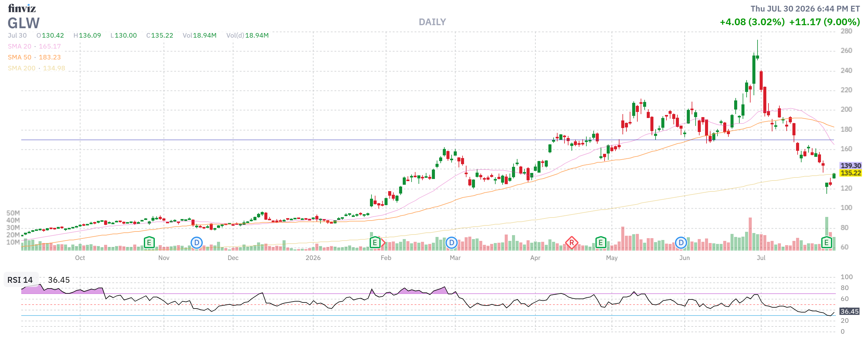This screenshot has width=868, height=341.
Task: Click the Vol(d) 18.94M reading
Action: pyautogui.click(x=248, y=35)
